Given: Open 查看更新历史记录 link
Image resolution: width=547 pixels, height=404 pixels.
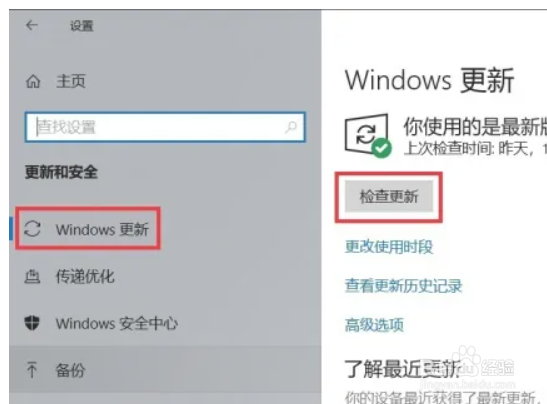Looking at the screenshot, I should [x=404, y=286].
